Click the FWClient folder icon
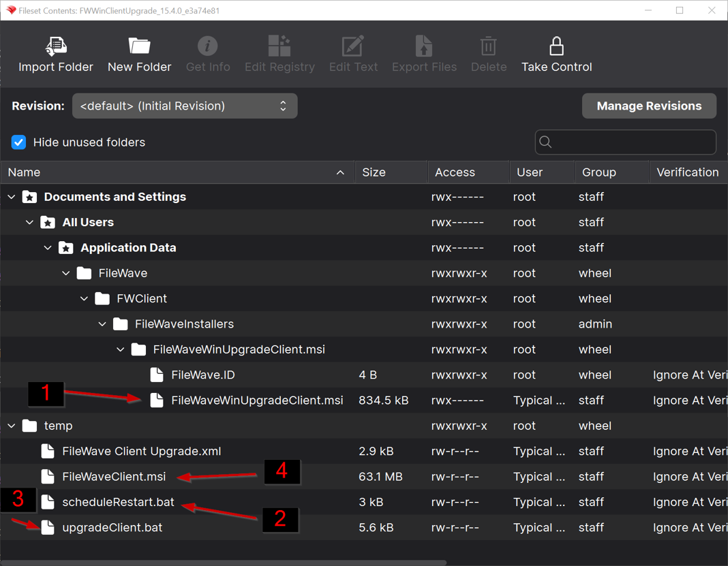 (x=102, y=299)
